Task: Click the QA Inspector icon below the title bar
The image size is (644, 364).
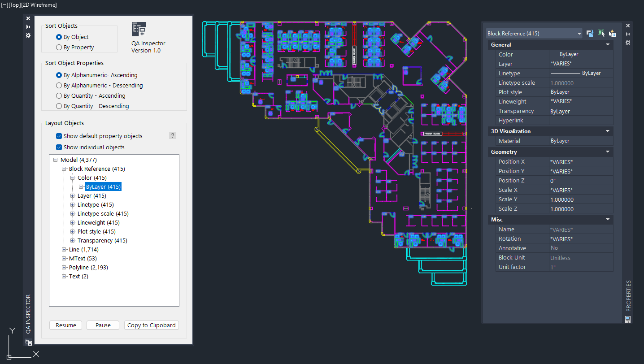Action: click(x=29, y=342)
